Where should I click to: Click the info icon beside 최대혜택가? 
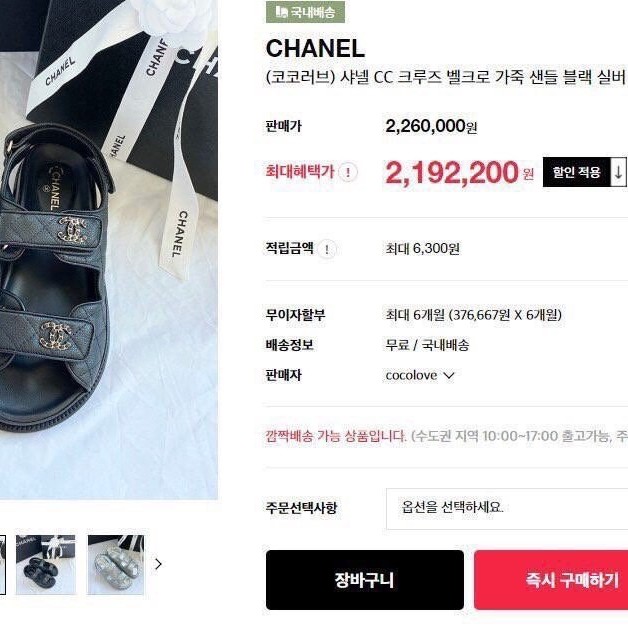click(x=348, y=173)
